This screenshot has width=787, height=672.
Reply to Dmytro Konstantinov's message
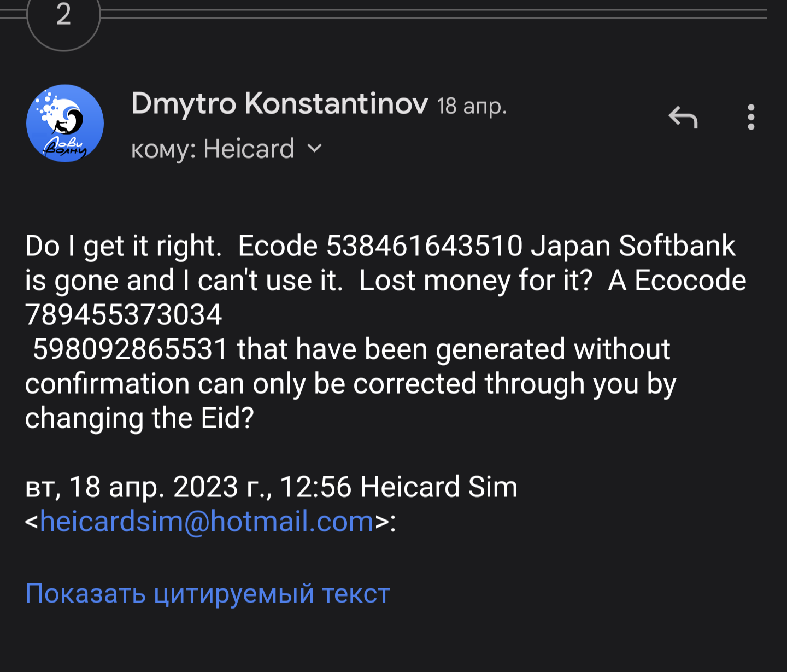(683, 117)
